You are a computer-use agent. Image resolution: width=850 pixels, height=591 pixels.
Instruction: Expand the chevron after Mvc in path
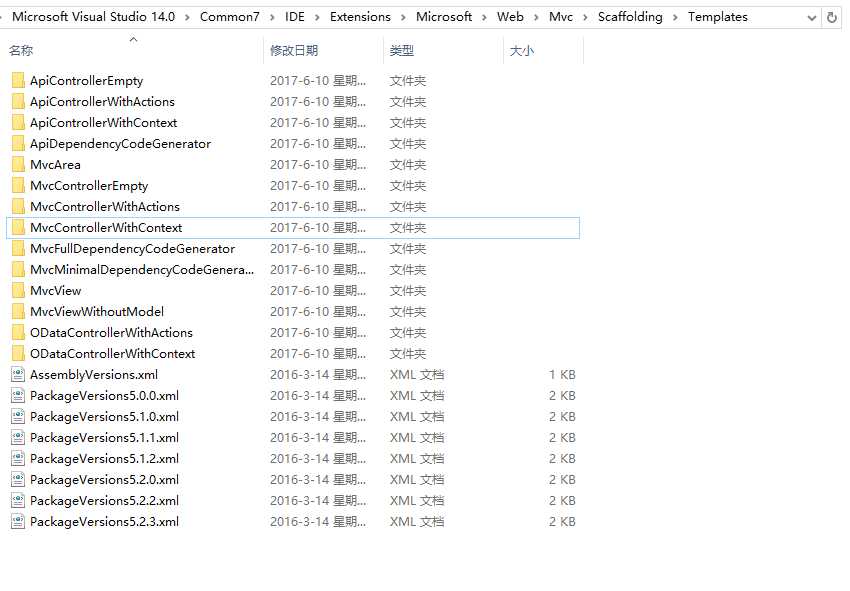585,17
